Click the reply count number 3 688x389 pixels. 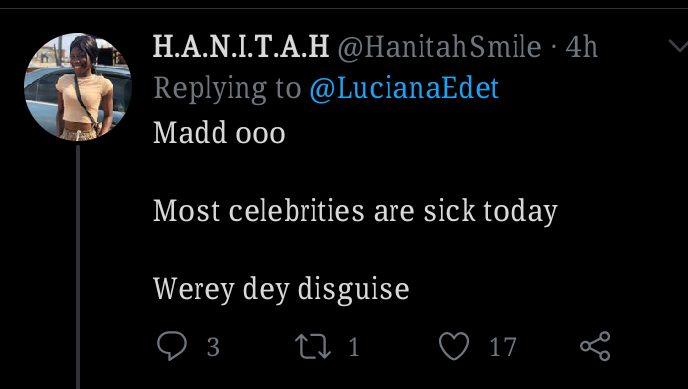click(x=213, y=347)
